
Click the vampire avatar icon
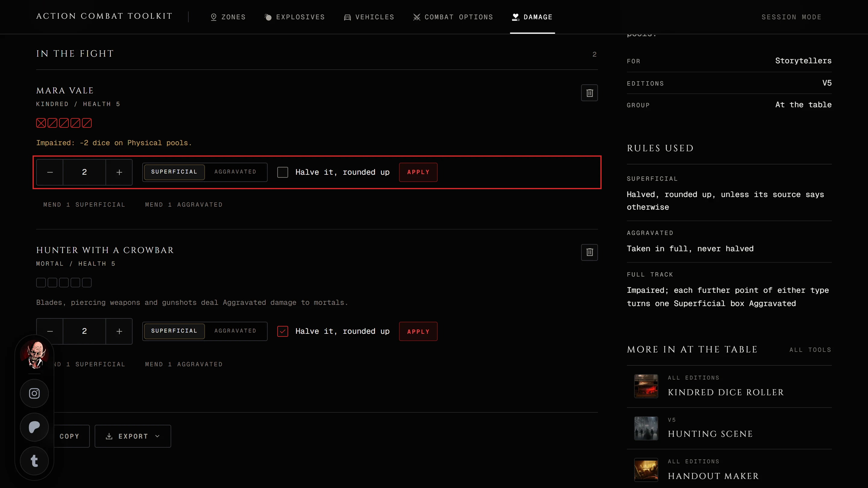tap(34, 355)
